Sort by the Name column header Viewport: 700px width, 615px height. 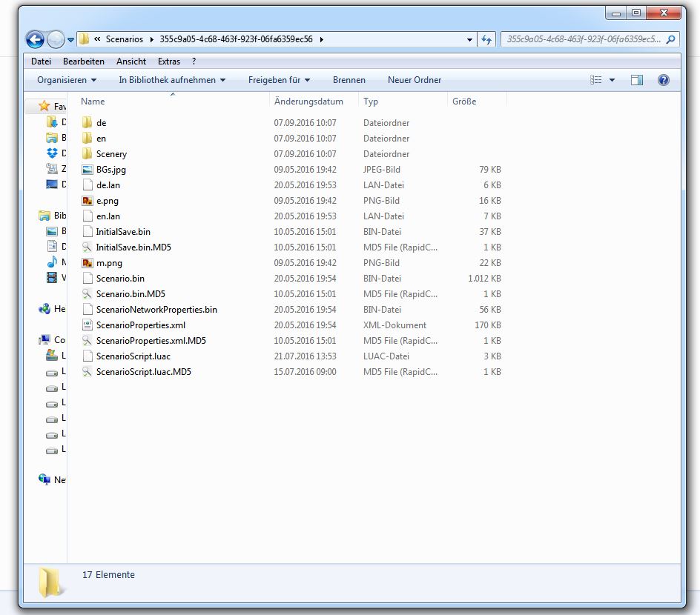click(93, 102)
